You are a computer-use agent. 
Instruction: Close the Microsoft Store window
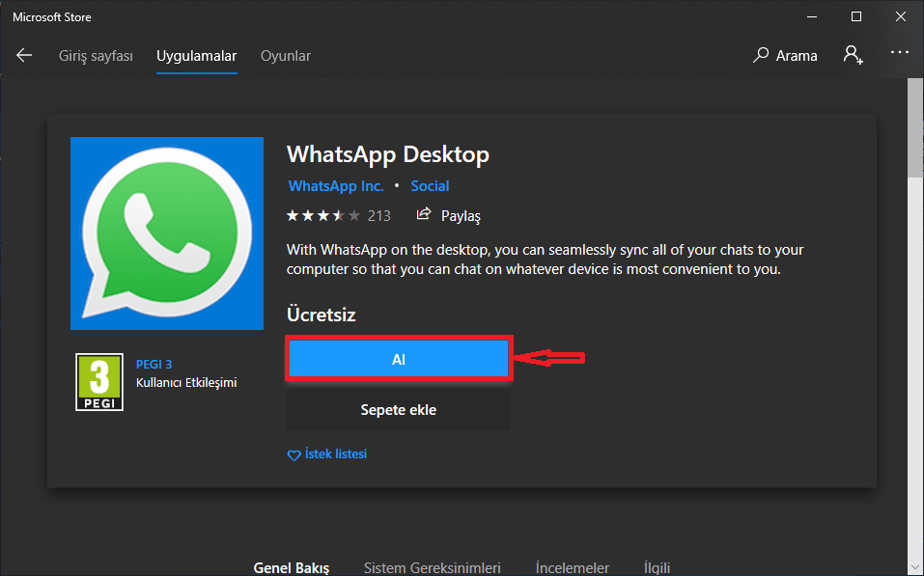coord(901,16)
